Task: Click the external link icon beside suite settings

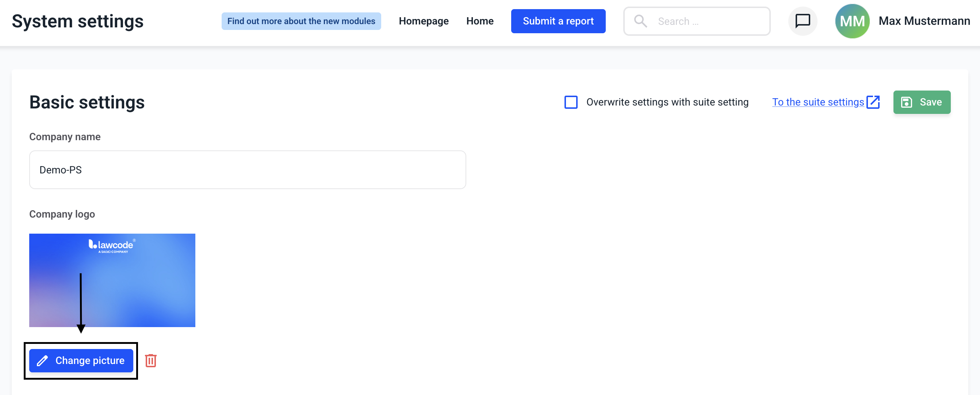Action: point(873,102)
